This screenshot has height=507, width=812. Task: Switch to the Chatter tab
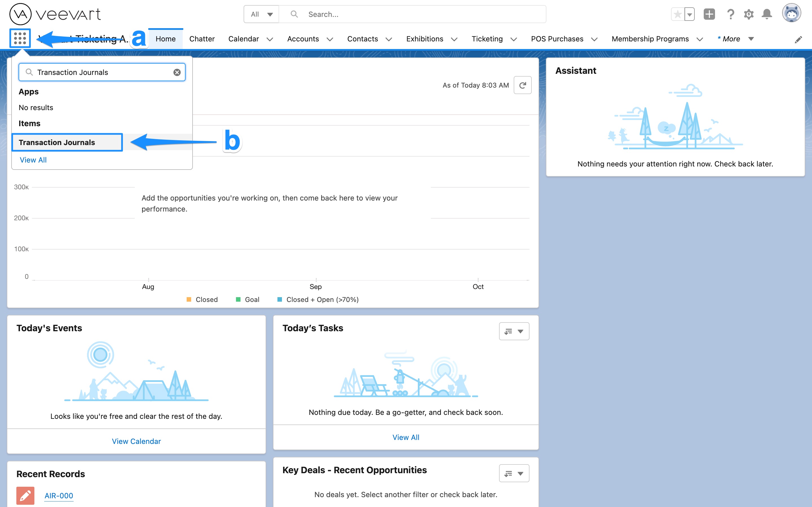tap(202, 39)
